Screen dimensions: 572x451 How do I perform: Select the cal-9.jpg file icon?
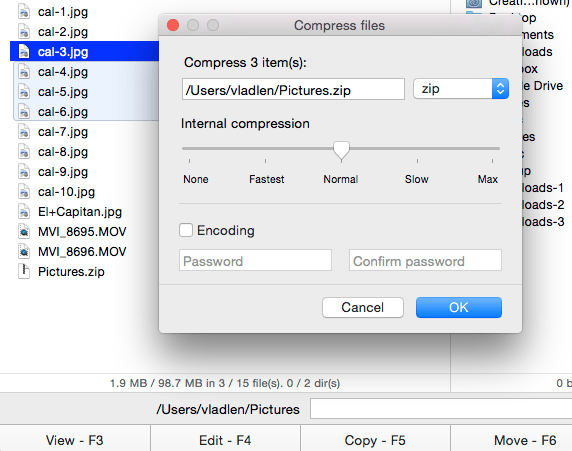click(24, 171)
